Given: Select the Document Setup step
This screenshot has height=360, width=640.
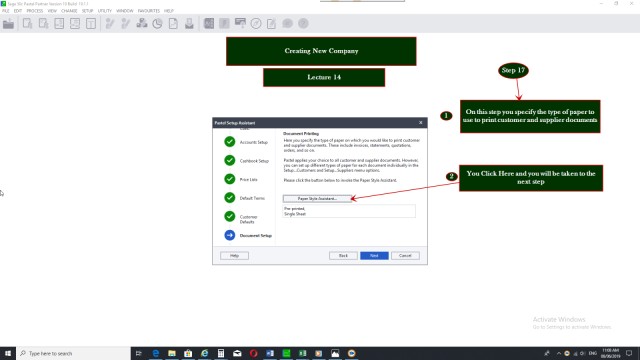Looking at the screenshot, I should [x=256, y=236].
